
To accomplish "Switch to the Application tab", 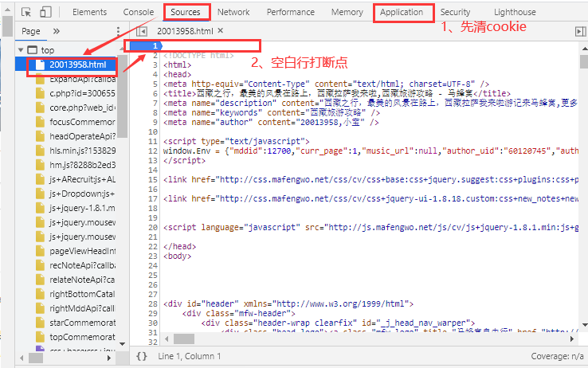I will tap(402, 13).
